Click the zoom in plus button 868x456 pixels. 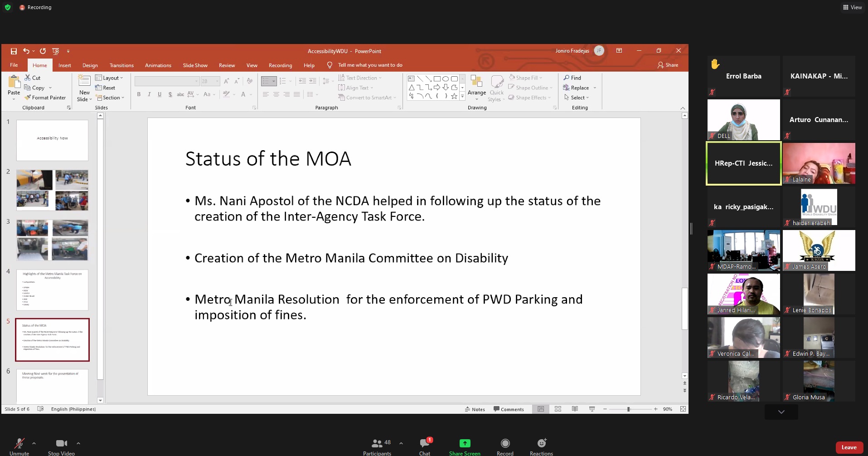tap(655, 409)
